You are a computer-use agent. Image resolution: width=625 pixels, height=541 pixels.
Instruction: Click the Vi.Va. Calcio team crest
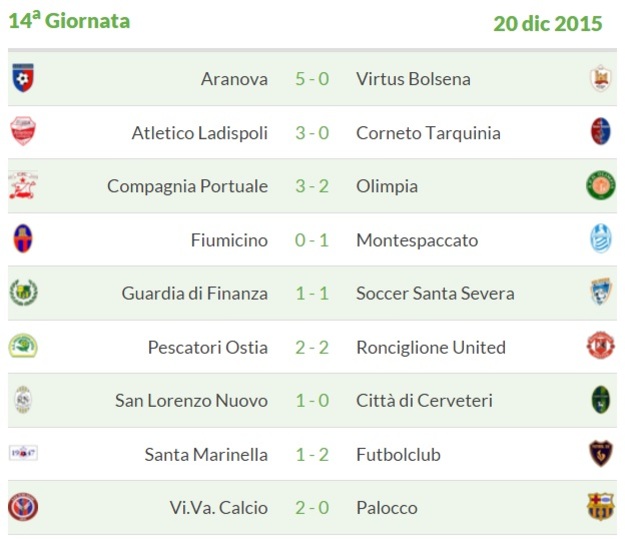(x=22, y=508)
